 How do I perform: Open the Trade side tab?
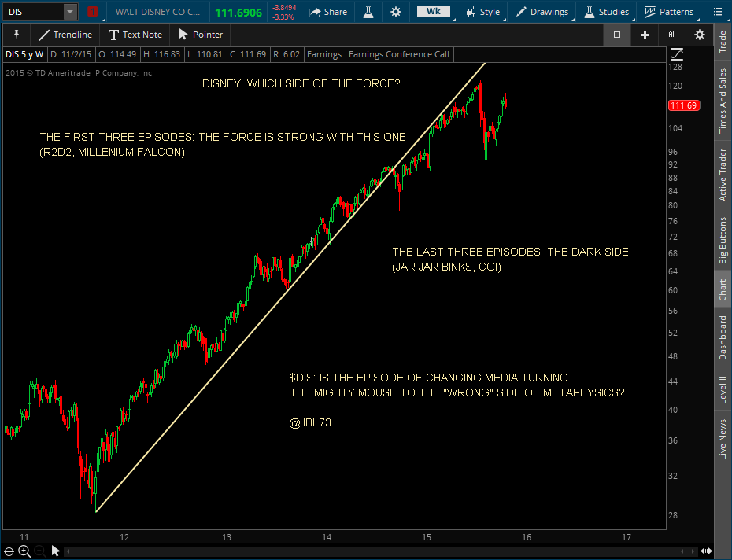click(723, 42)
